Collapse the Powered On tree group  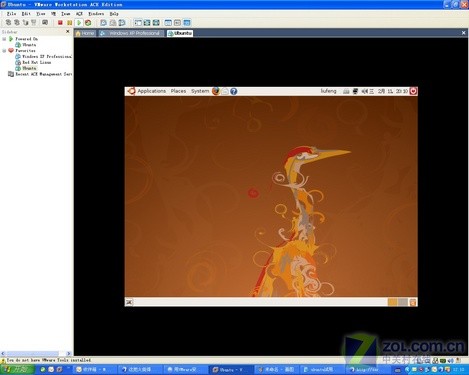(x=4, y=39)
